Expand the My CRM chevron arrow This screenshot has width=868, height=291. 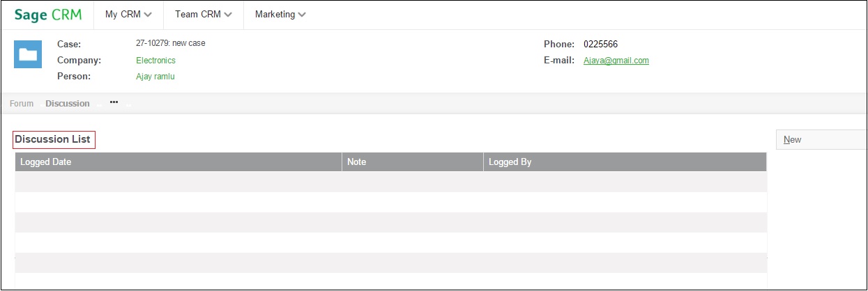pyautogui.click(x=148, y=15)
